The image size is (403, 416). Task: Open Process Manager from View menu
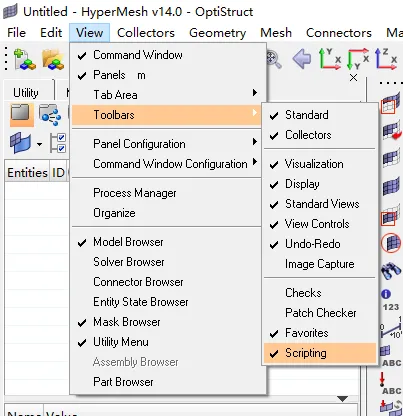(167, 193)
